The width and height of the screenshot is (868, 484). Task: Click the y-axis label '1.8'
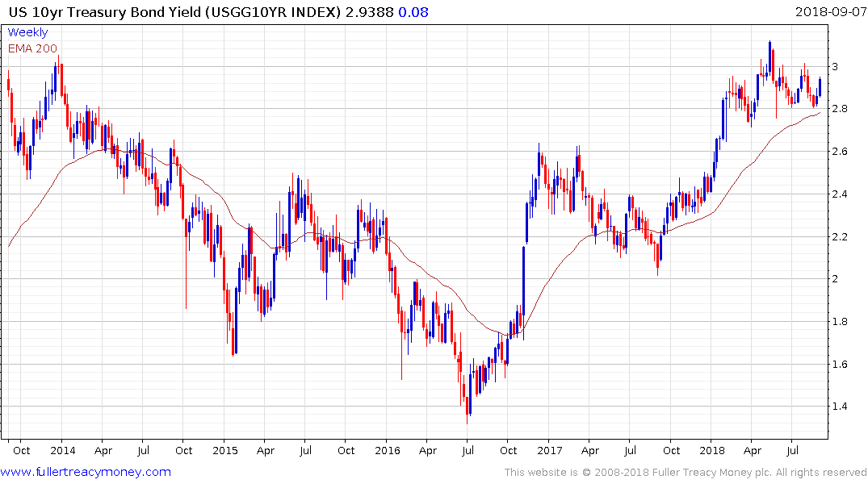click(x=839, y=321)
